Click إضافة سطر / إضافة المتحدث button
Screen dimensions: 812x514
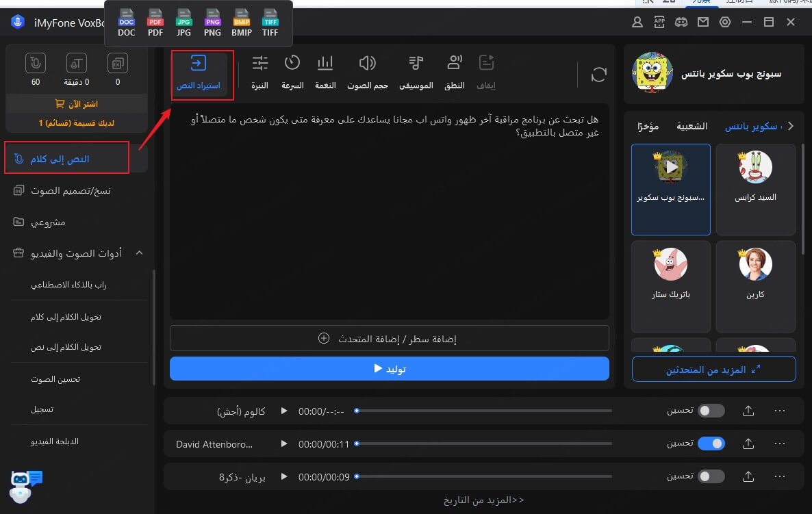point(390,339)
